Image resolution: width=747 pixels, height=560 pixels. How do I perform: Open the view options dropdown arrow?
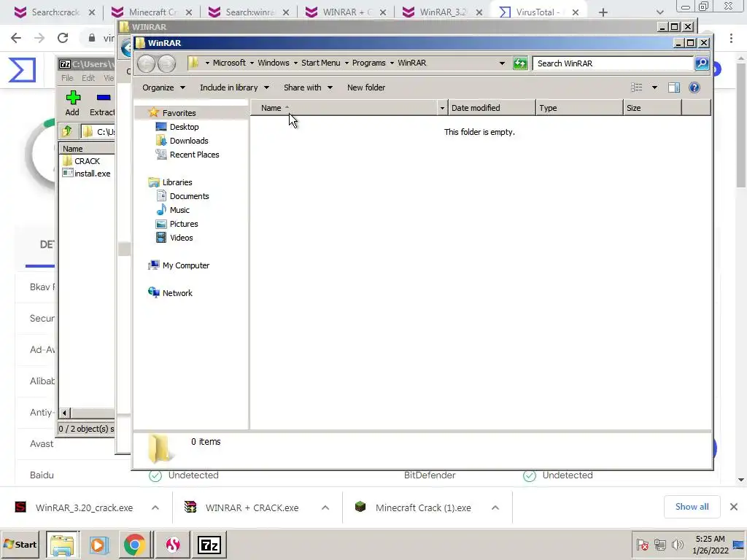pos(654,87)
